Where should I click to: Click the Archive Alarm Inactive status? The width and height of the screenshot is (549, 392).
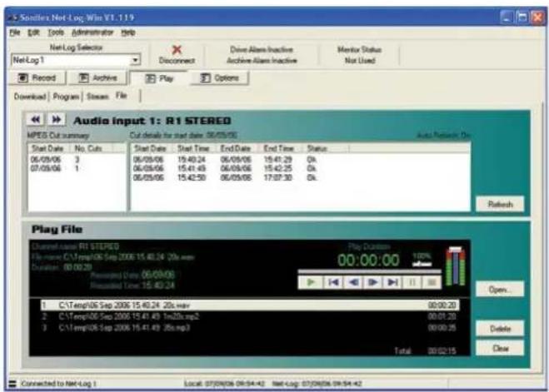[262, 61]
